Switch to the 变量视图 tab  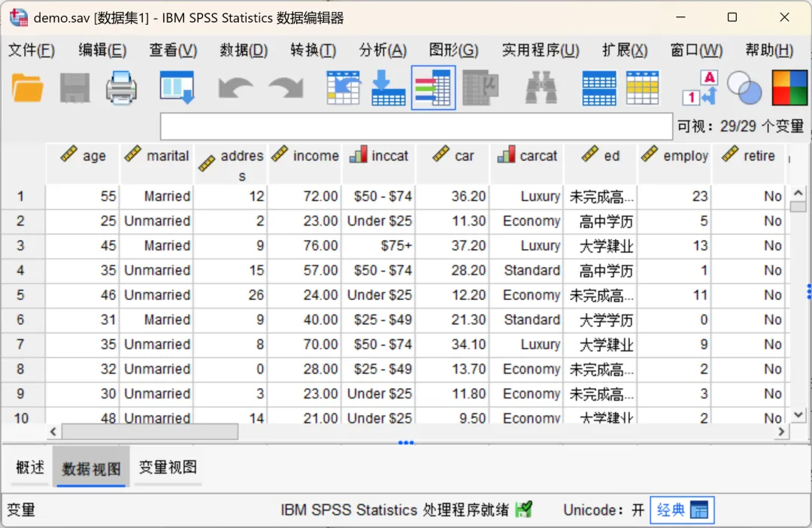168,467
